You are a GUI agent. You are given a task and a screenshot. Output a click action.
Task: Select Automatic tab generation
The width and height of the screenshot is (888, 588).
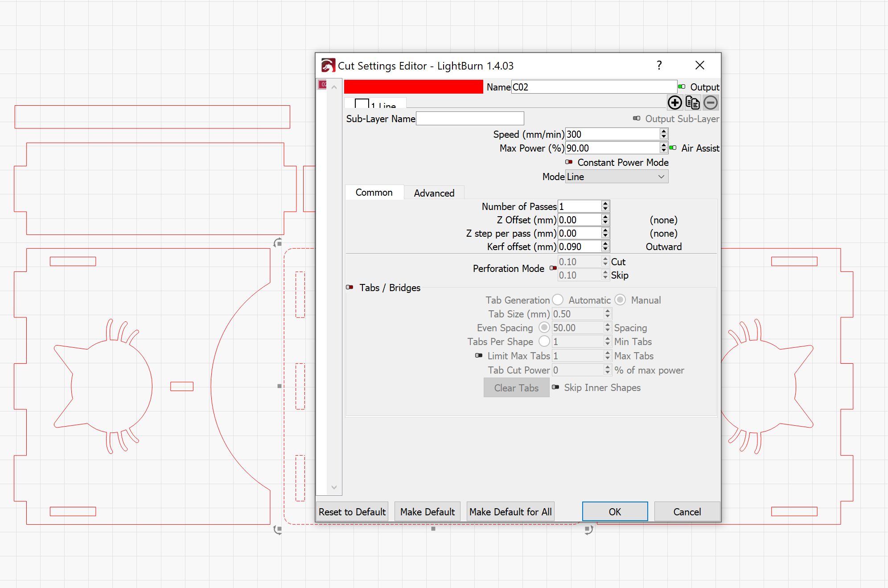pyautogui.click(x=558, y=300)
